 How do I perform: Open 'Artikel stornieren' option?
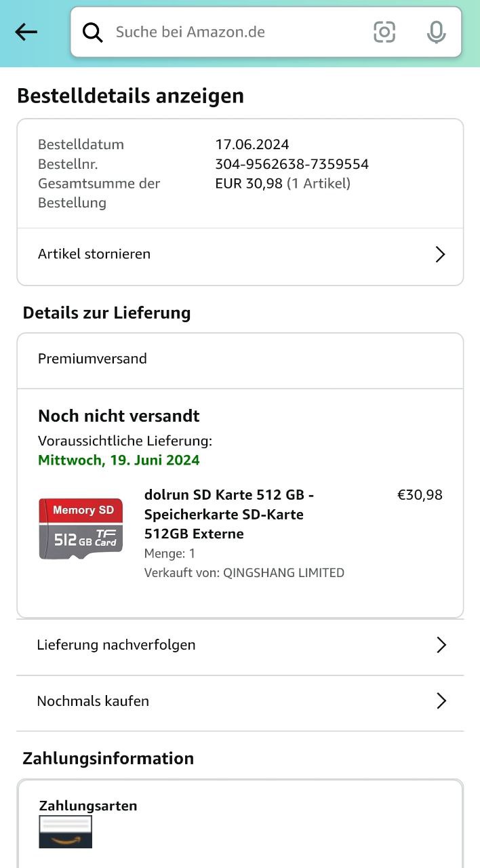(x=94, y=254)
